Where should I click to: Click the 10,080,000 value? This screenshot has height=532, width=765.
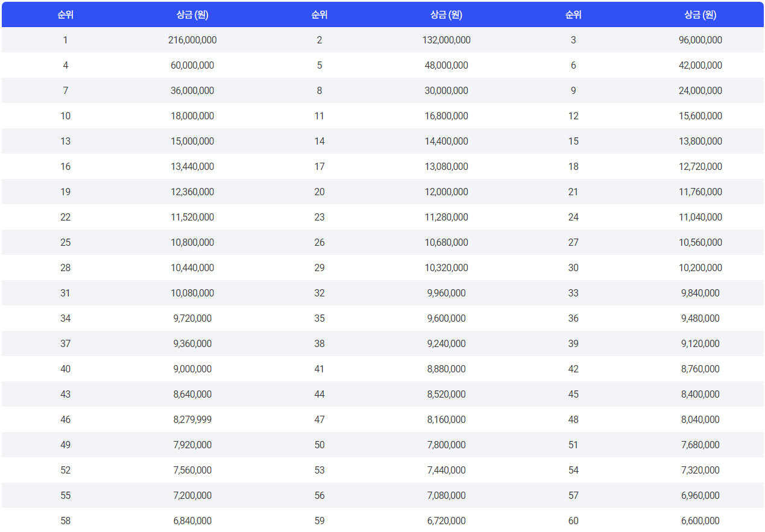(192, 293)
